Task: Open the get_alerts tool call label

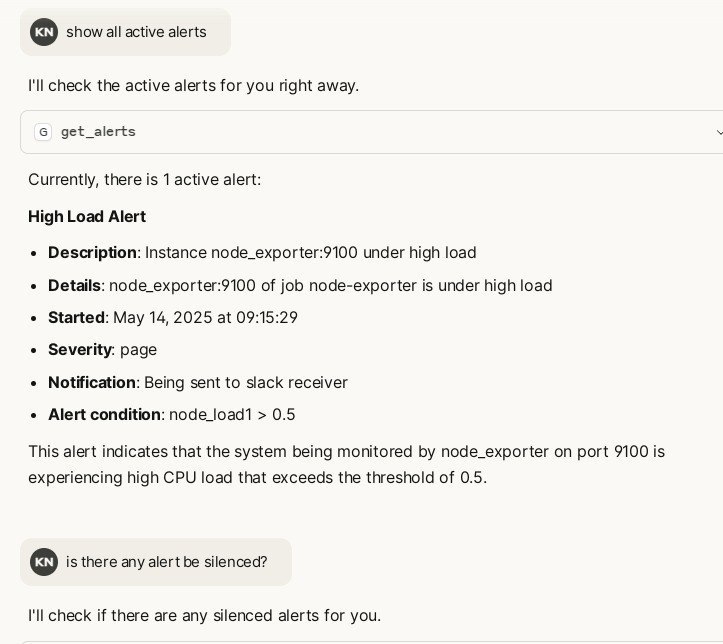Action: (x=98, y=132)
